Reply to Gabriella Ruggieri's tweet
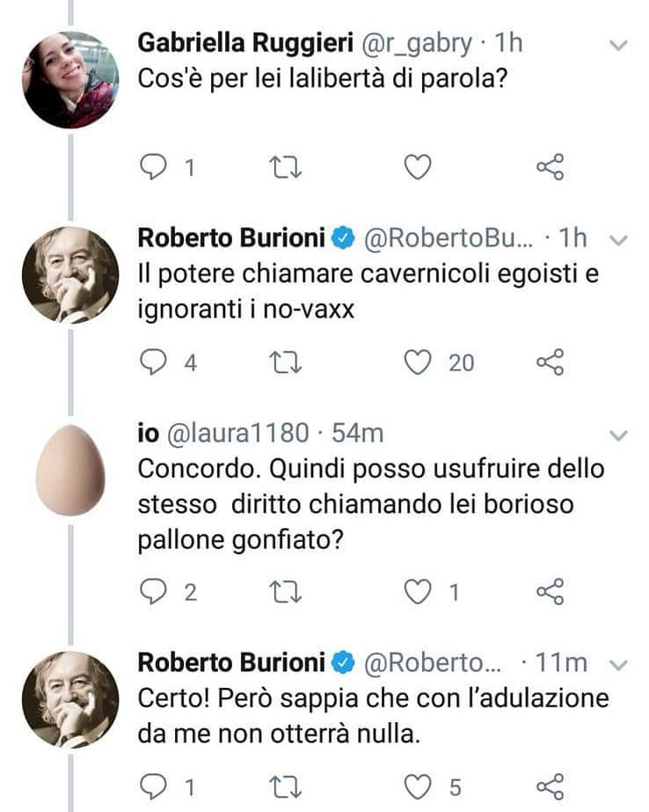Screen dimensions: 649x812 (154, 167)
